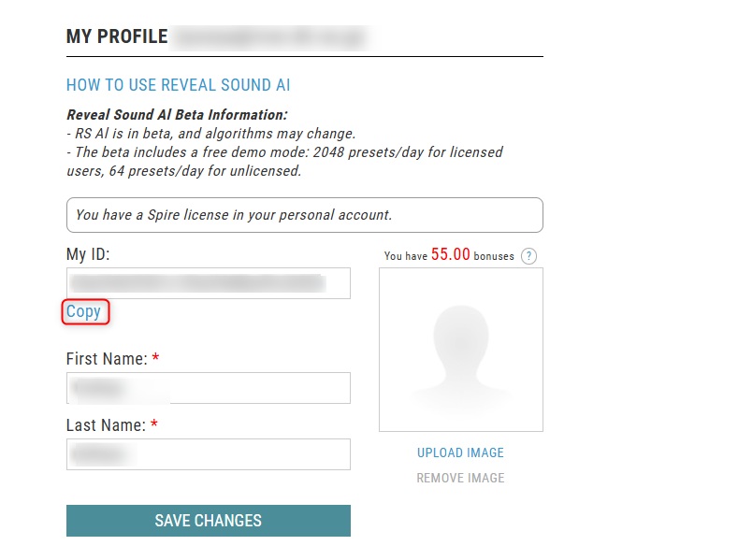This screenshot has width=738, height=560.
Task: Click the My ID field
Action: [x=208, y=283]
